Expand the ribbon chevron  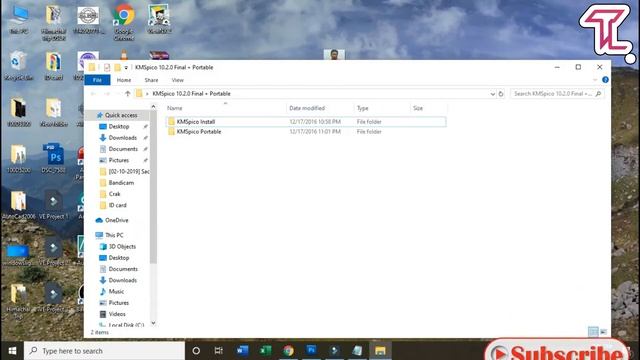595,80
